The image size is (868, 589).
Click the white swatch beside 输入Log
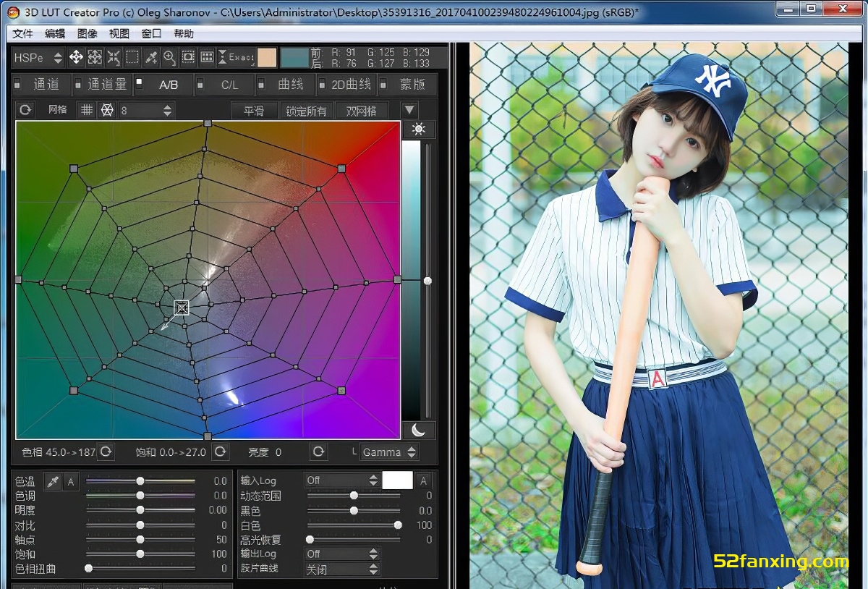397,480
